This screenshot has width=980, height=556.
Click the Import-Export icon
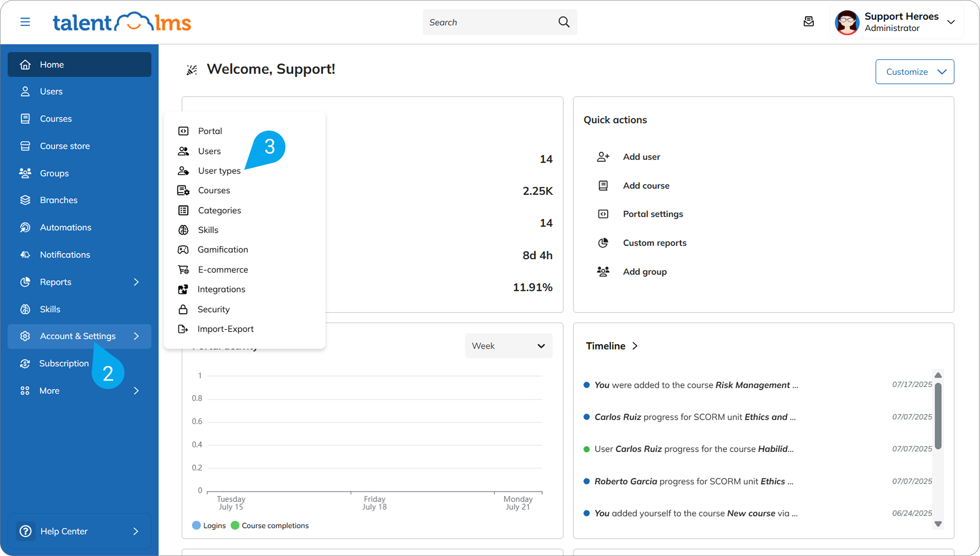pos(183,329)
